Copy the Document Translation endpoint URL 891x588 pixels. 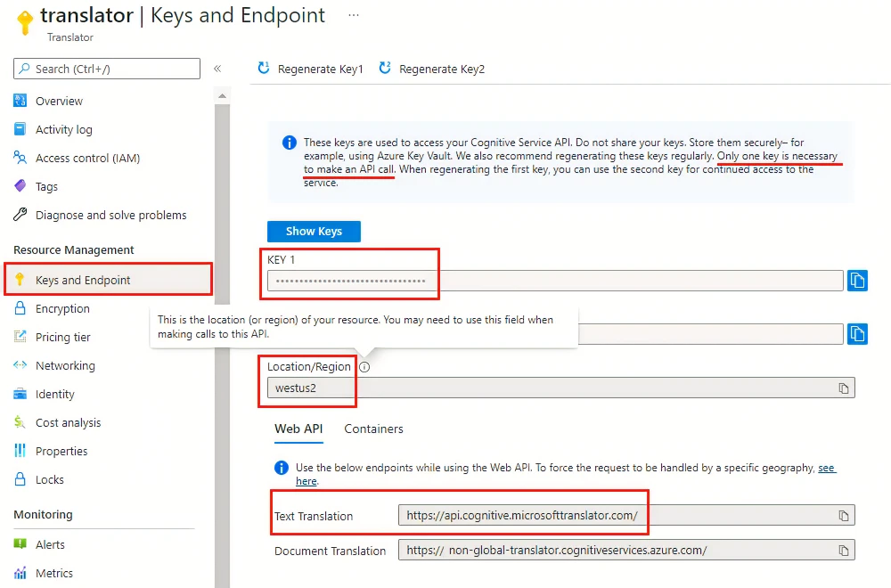(844, 551)
